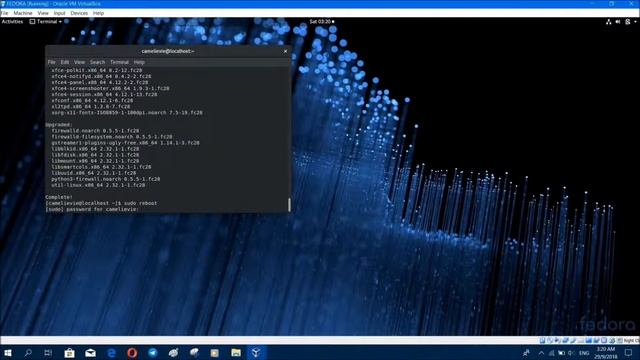Open terminal Help menu
The height and width of the screenshot is (360, 640).
[x=139, y=62]
